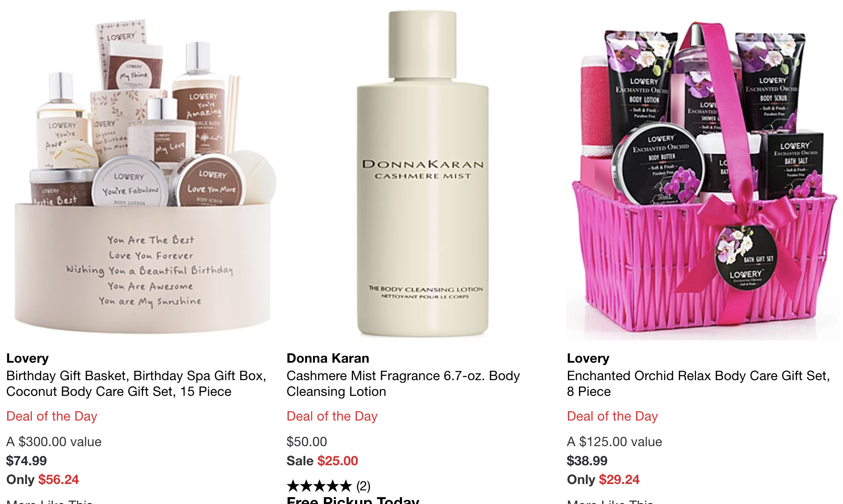Click Free Pickup Today under Cashmere Mist
The width and height of the screenshot is (843, 504).
point(353,500)
